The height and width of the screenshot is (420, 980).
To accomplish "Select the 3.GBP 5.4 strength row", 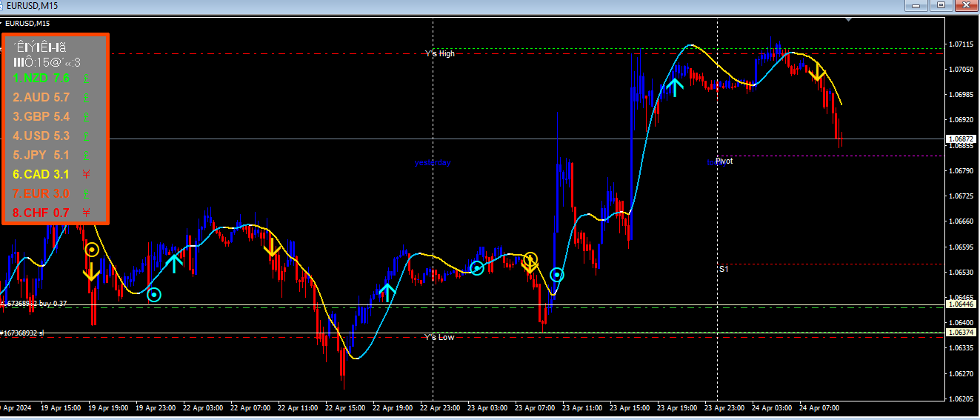I will [41, 116].
